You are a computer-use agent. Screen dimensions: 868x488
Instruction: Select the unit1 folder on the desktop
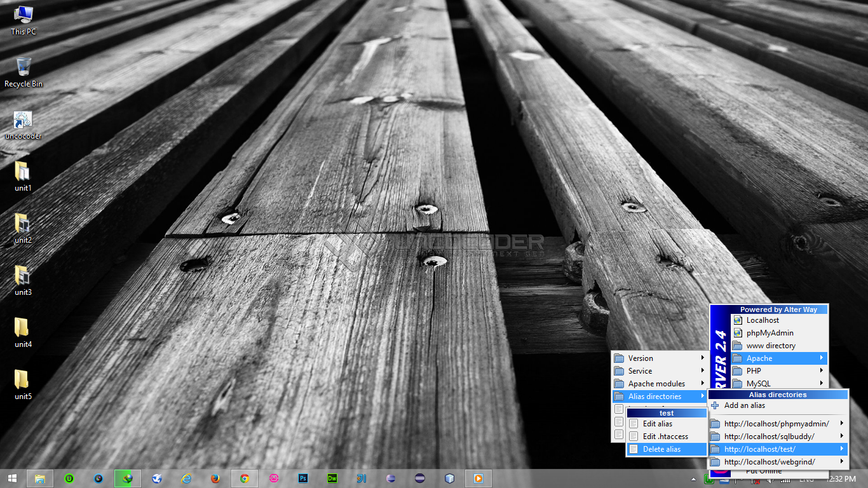(x=23, y=177)
